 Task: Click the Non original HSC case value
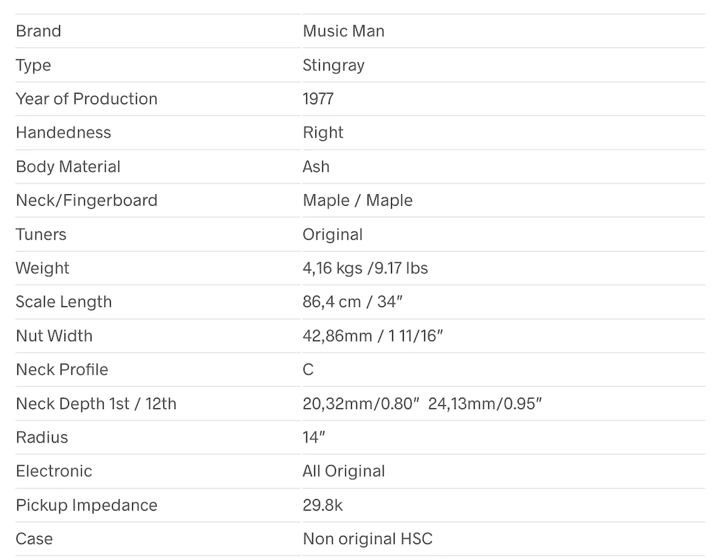368,539
